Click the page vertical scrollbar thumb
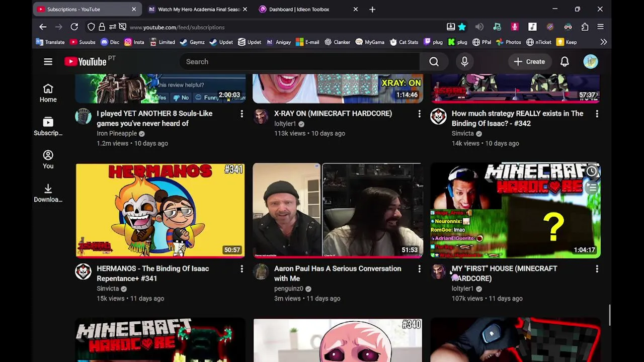 [x=610, y=315]
